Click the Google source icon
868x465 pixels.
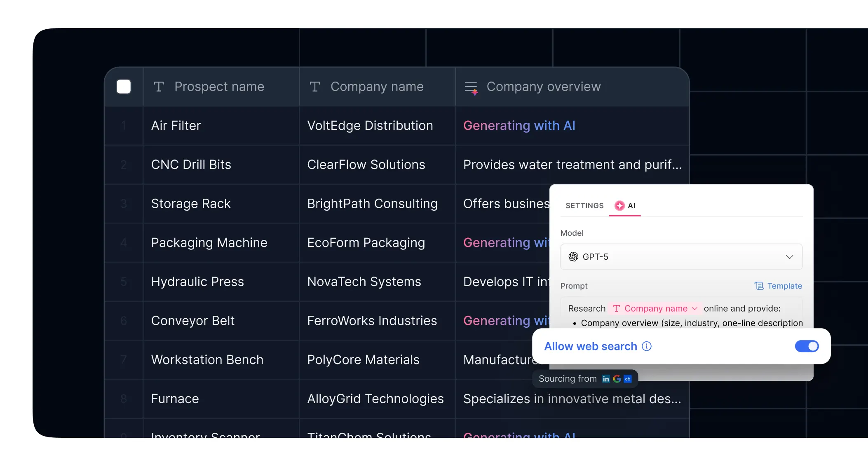pos(617,379)
